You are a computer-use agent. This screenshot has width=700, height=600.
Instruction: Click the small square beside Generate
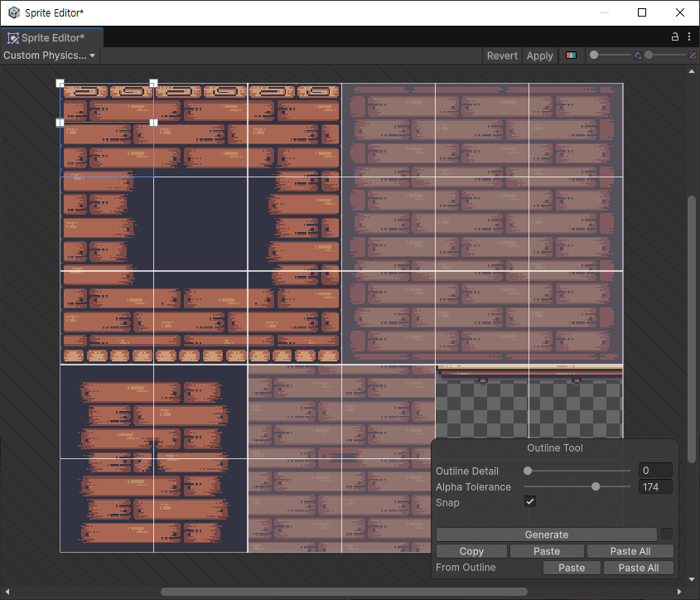667,534
